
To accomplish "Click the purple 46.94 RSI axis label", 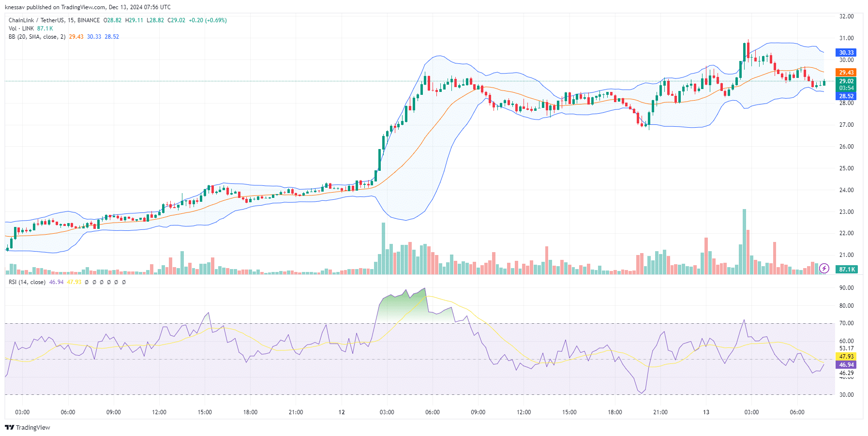I will [x=846, y=365].
